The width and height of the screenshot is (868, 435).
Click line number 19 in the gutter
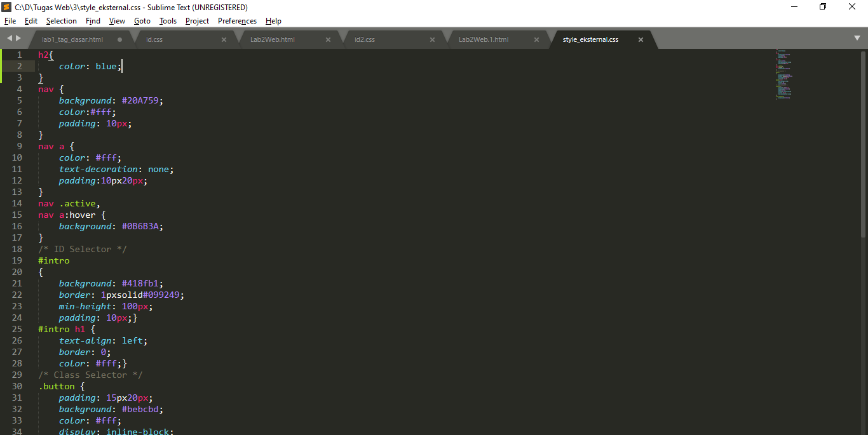(x=17, y=260)
